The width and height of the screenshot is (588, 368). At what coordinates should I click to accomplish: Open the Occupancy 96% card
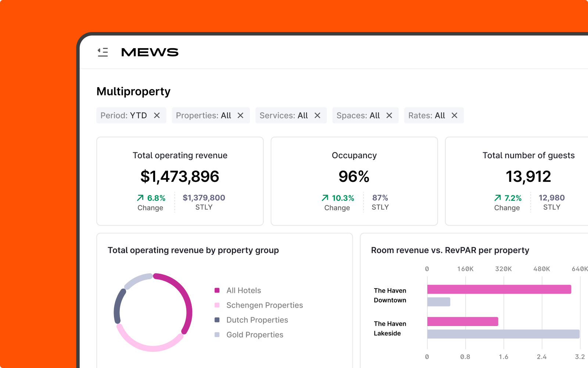click(x=354, y=181)
